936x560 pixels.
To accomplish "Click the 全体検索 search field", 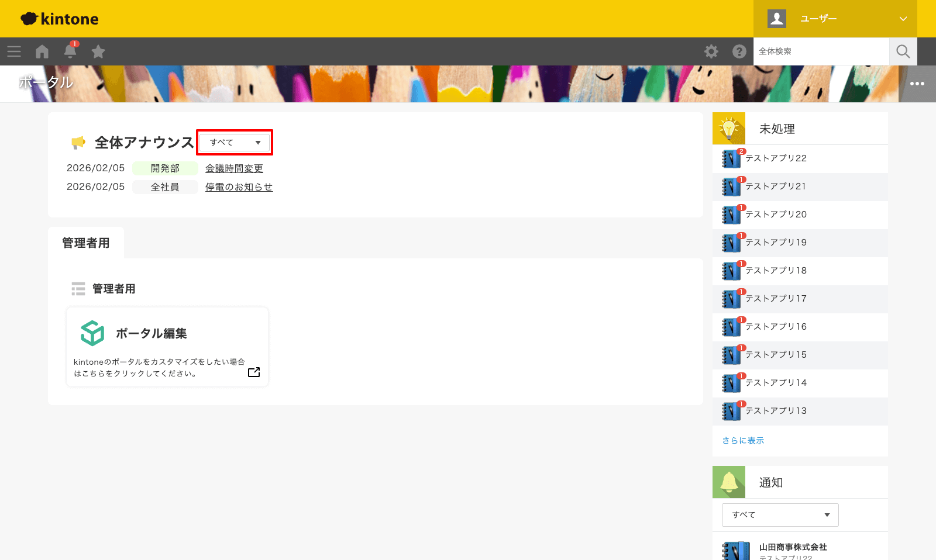I will pos(821,51).
